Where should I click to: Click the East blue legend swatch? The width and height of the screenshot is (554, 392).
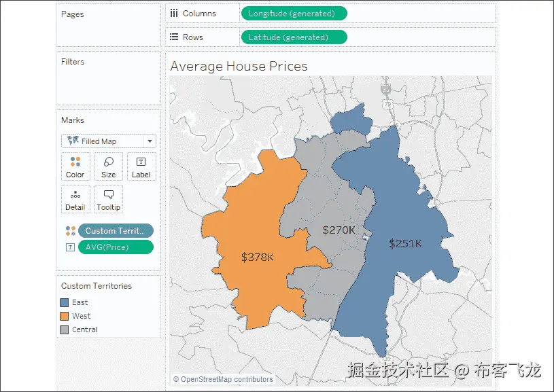(x=65, y=302)
